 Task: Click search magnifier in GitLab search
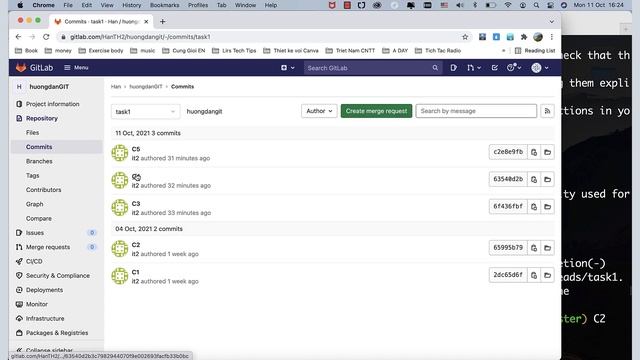click(435, 68)
